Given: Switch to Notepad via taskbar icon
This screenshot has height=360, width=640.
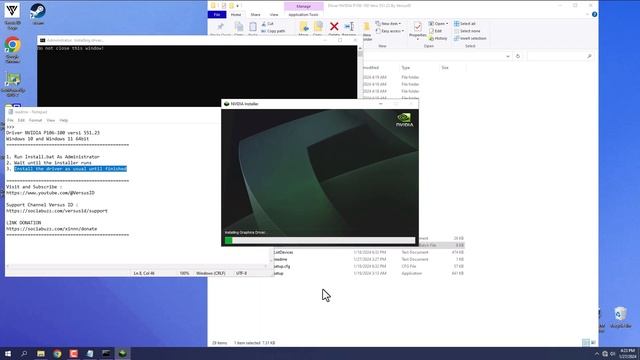Looking at the screenshot, I should tap(90, 353).
